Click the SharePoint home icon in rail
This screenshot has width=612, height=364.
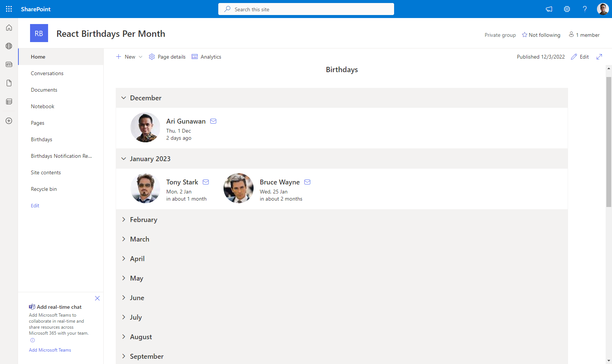click(x=9, y=28)
